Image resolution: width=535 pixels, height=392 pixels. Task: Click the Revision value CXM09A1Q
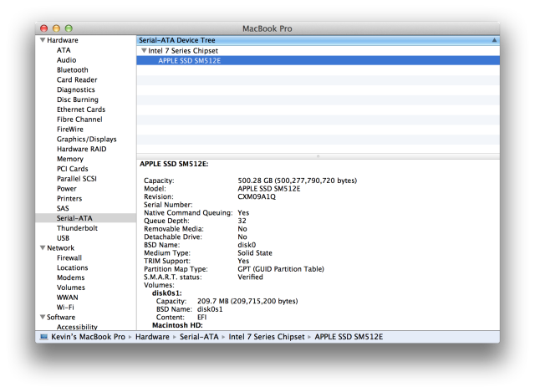tap(257, 197)
